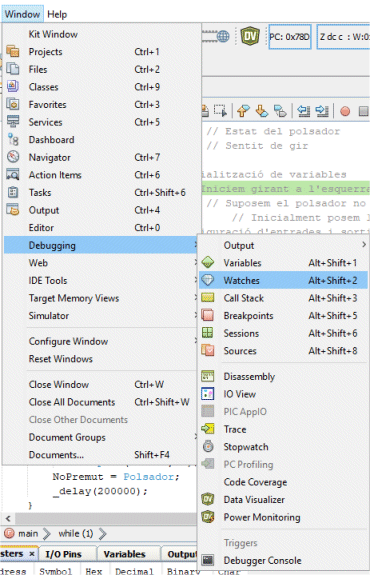Click the Trace arrow icon

208,429
